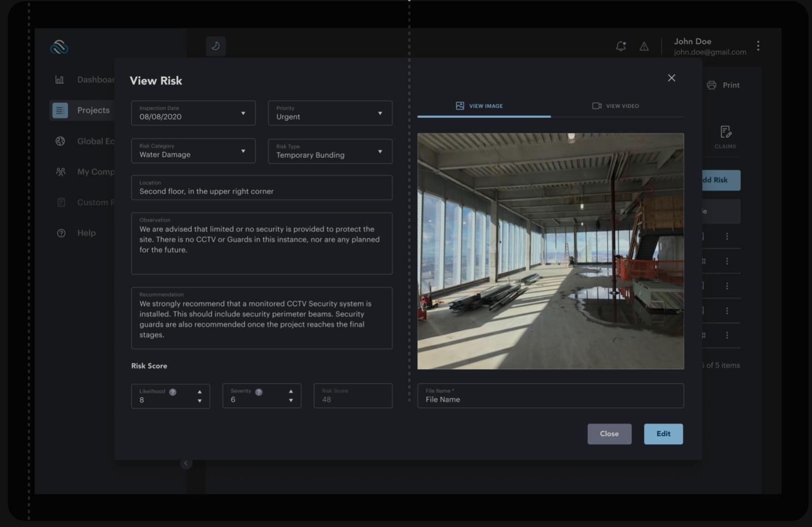Expand the Risk Type dropdown
Viewport: 812px width, 527px height.
click(380, 152)
